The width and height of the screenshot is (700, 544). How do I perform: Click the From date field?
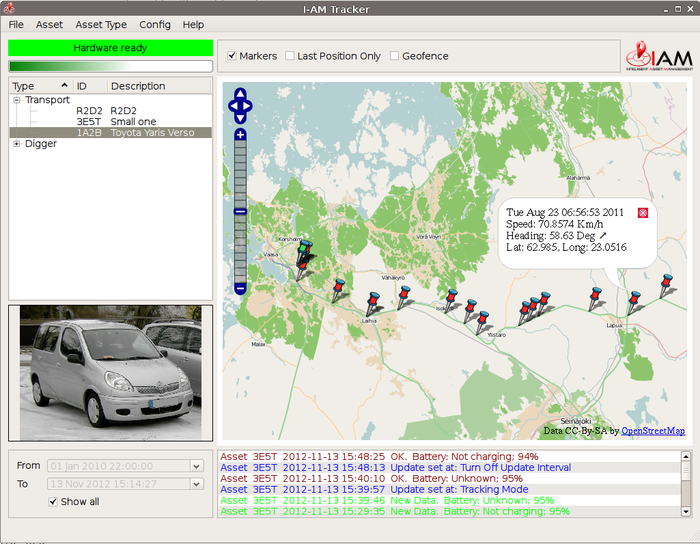[119, 466]
